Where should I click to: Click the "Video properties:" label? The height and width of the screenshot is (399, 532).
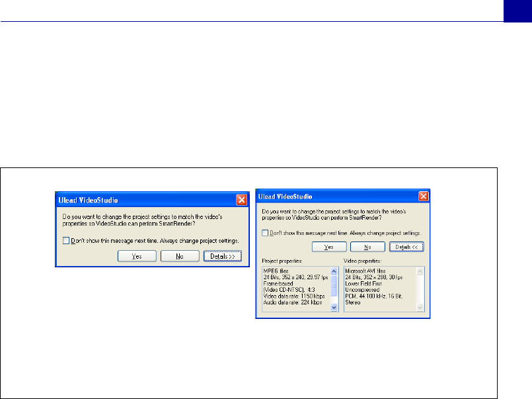click(362, 261)
